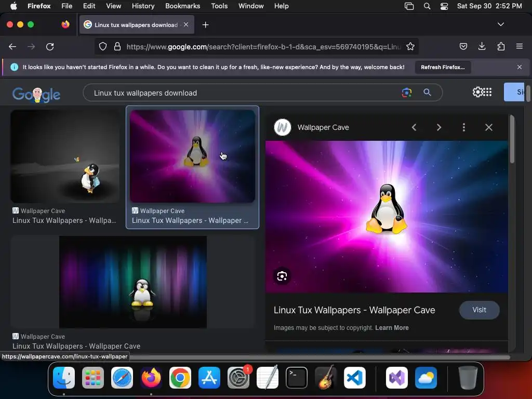Open the Apple menu
This screenshot has width=532, height=399.
[14, 6]
